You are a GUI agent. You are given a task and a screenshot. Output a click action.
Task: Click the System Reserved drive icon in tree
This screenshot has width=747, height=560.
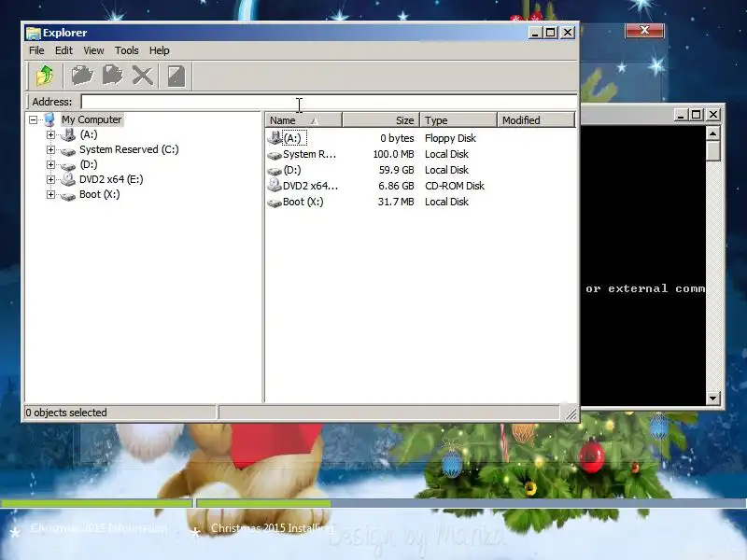68,151
